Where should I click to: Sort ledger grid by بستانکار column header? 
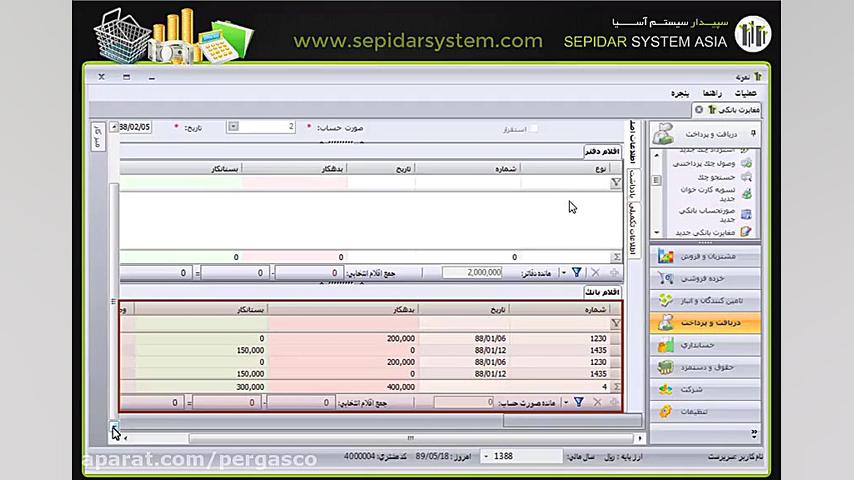180,169
